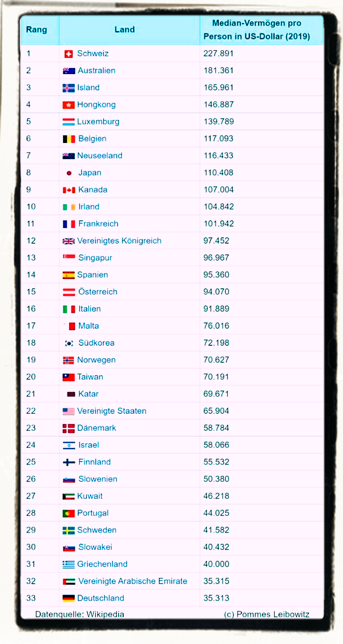Viewport: 343px width, 644px height.
Task: Click the Median-Vermögen pro Person header
Action: pos(257,29)
